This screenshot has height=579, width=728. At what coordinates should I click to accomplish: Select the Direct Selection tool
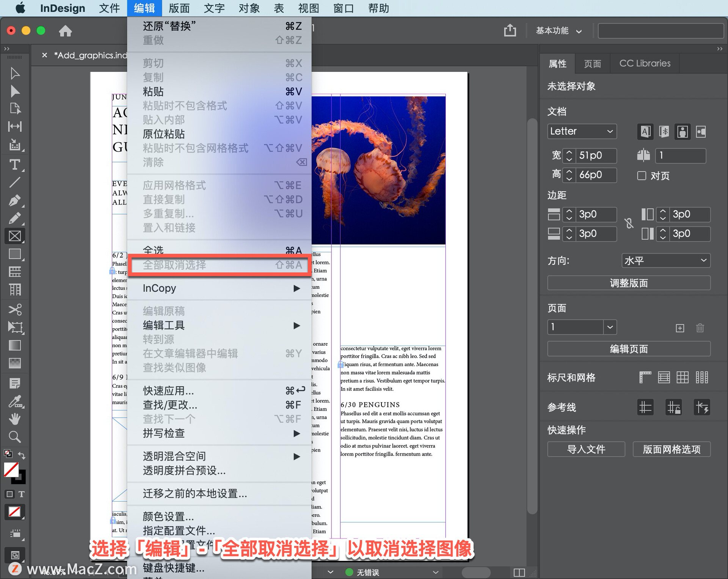point(14,91)
